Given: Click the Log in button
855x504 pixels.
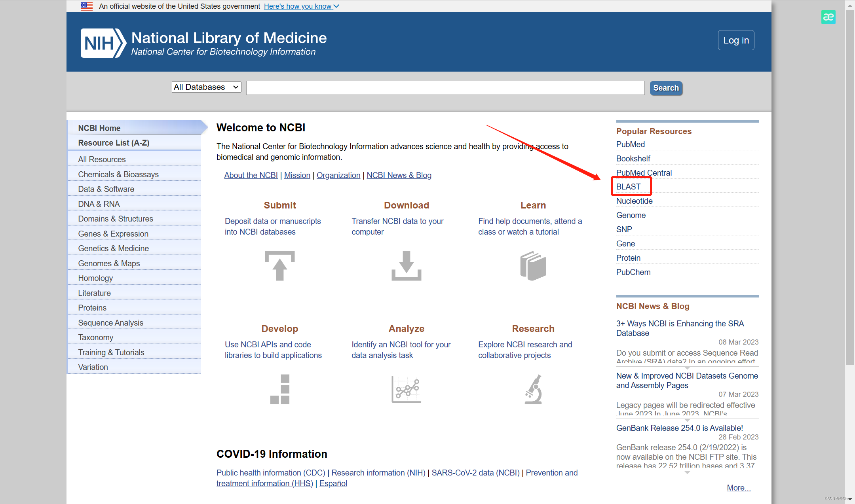Looking at the screenshot, I should (x=736, y=40).
